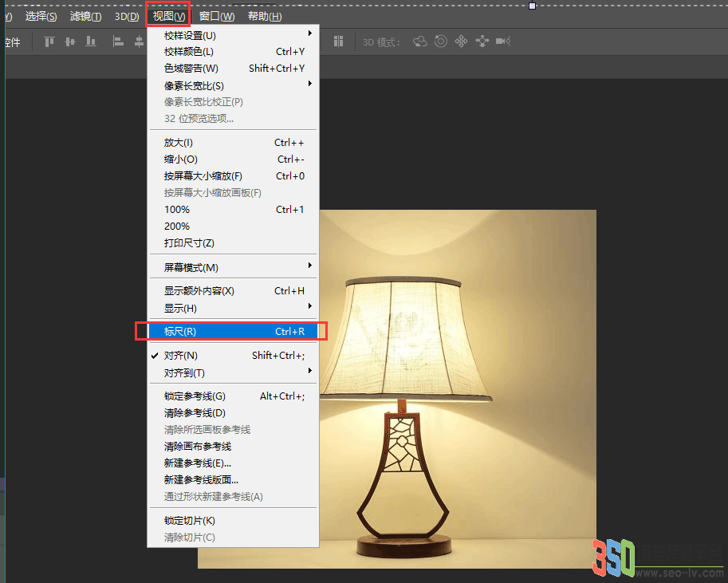Viewport: 728px width, 583px height.
Task: Expand the 屏幕模式(M) submenu
Action: (233, 268)
